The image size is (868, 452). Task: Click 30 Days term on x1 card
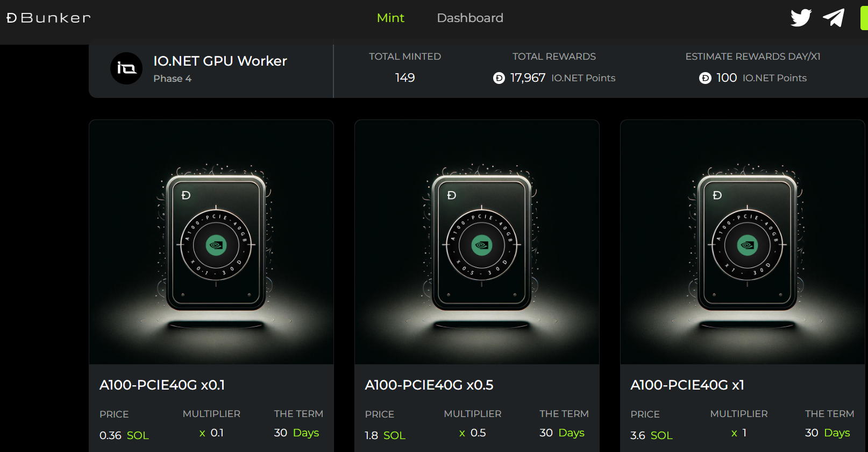click(x=828, y=433)
